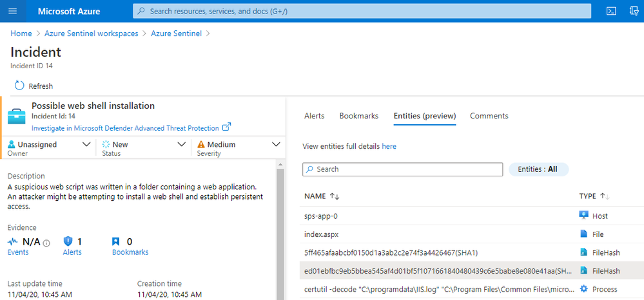Open the Bookmarks link under Evidence
Image resolution: width=644 pixels, height=300 pixels.
pos(130,252)
